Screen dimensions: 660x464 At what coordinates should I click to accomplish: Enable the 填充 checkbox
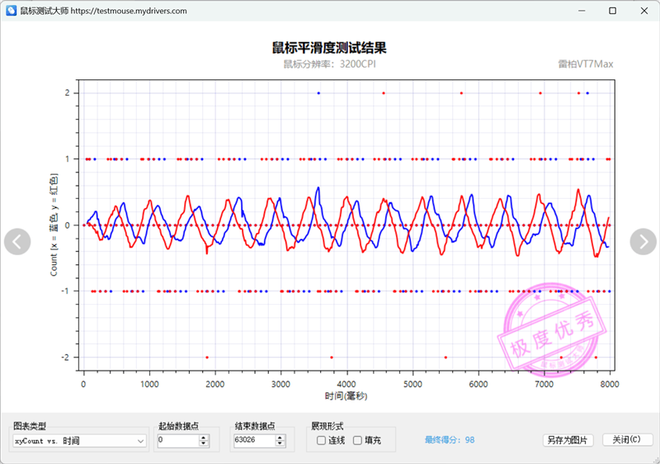[x=358, y=440]
